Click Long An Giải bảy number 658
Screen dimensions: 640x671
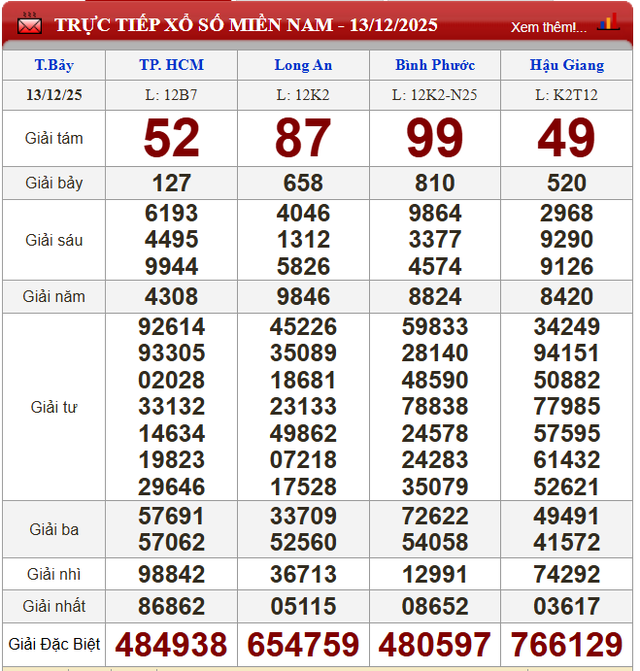click(303, 183)
